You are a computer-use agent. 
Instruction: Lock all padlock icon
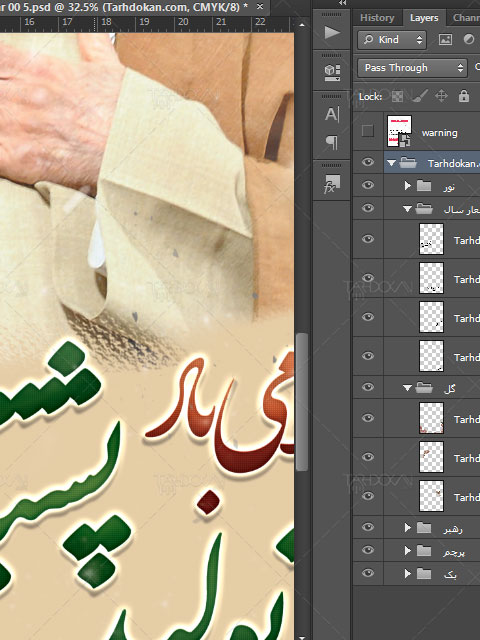[464, 96]
